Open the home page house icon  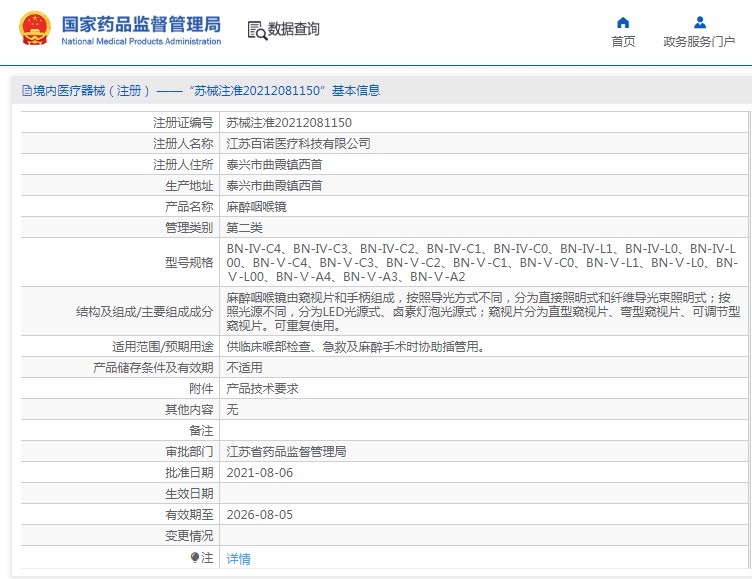click(x=623, y=23)
